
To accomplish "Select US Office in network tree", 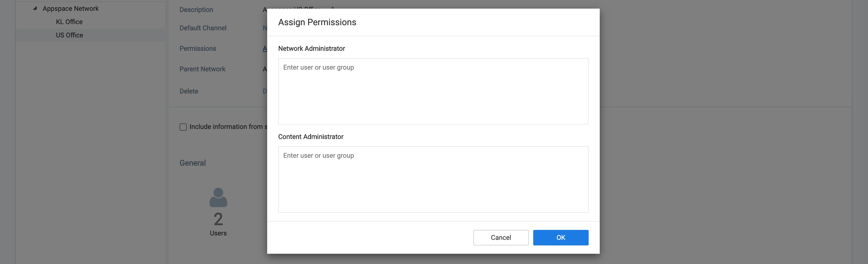I will [x=69, y=35].
